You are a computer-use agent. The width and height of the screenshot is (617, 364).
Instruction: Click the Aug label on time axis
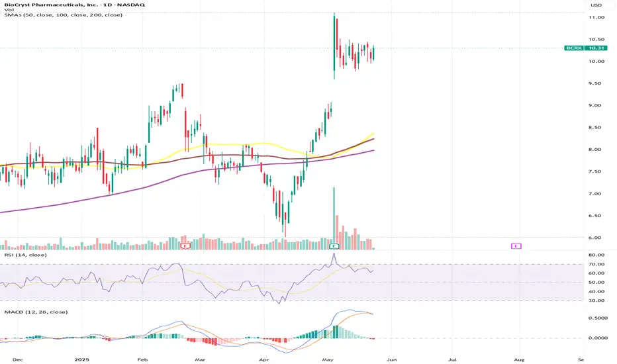click(519, 359)
